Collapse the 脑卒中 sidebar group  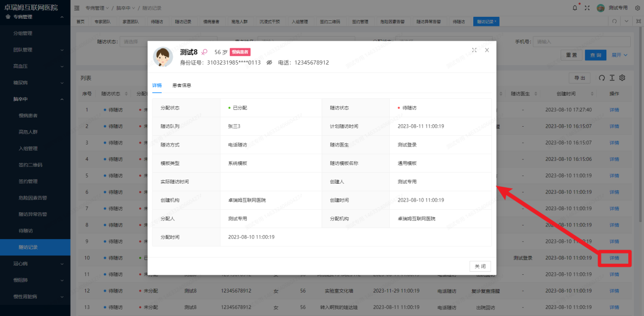(35, 99)
